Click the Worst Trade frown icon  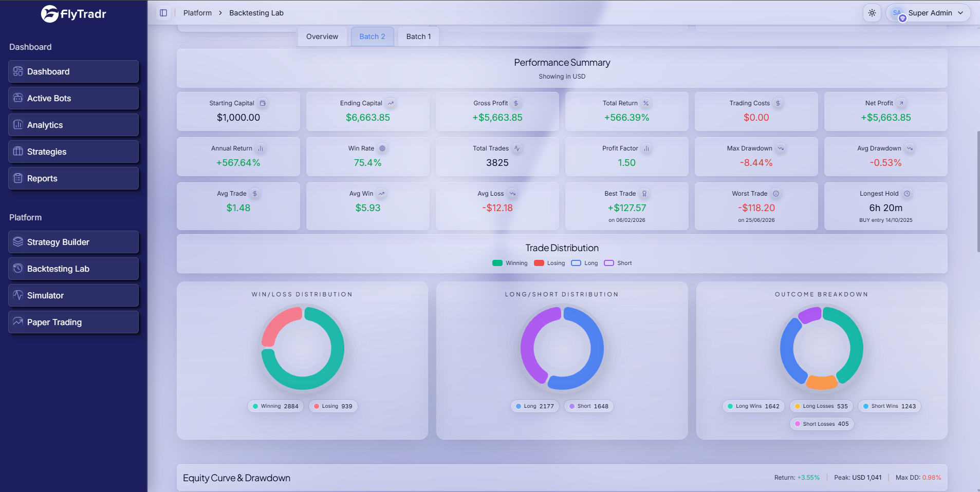click(x=776, y=194)
